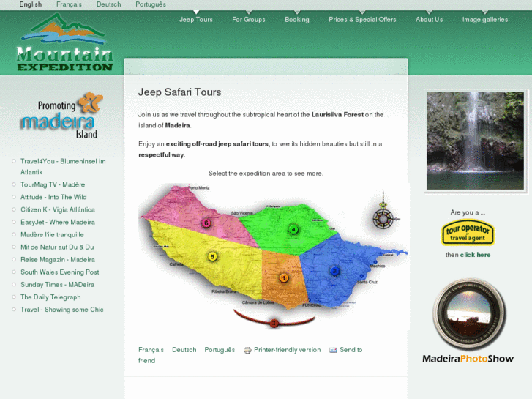The width and height of the screenshot is (532, 399).
Task: Click Français link below the map
Action: pyautogui.click(x=151, y=350)
